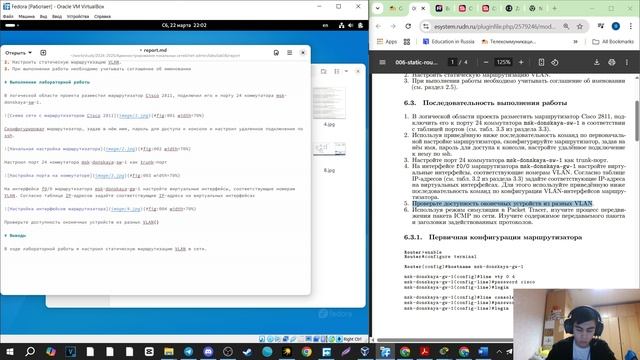Rotate the PDF with the rotate icon
640x360 pixels.
[555, 62]
